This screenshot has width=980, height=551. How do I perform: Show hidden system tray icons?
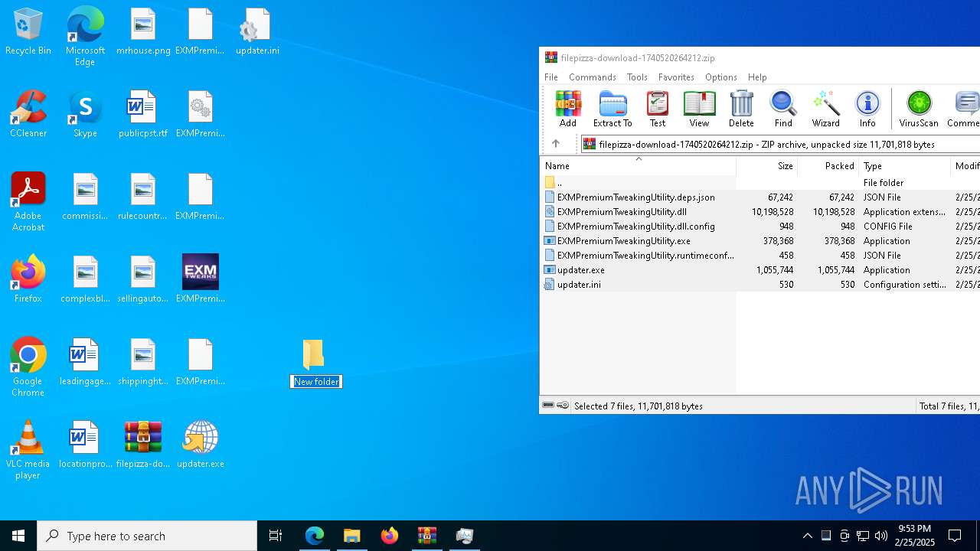[807, 536]
